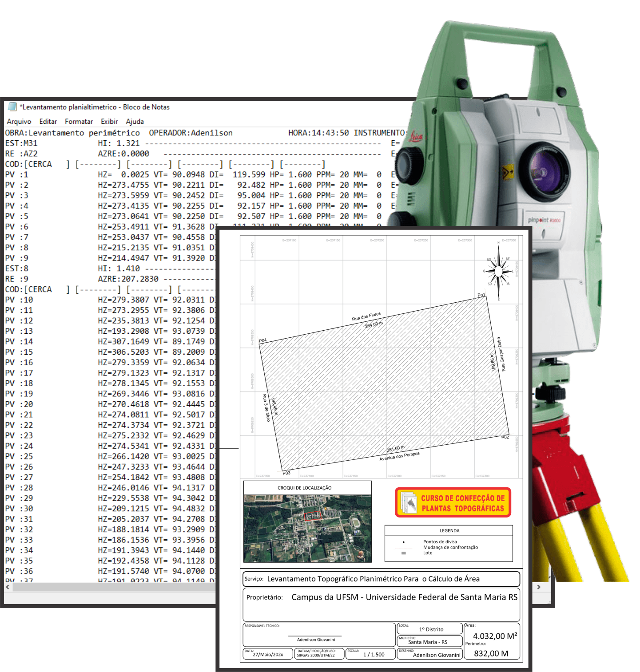Click vertex label 'Po1' on the map
Screen dimensions: 640x672
point(481,295)
